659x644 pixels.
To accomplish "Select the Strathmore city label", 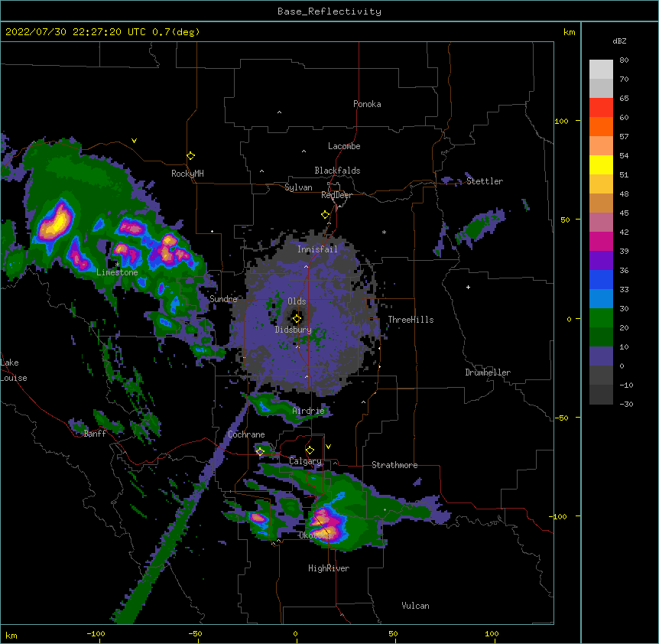I will (x=394, y=465).
